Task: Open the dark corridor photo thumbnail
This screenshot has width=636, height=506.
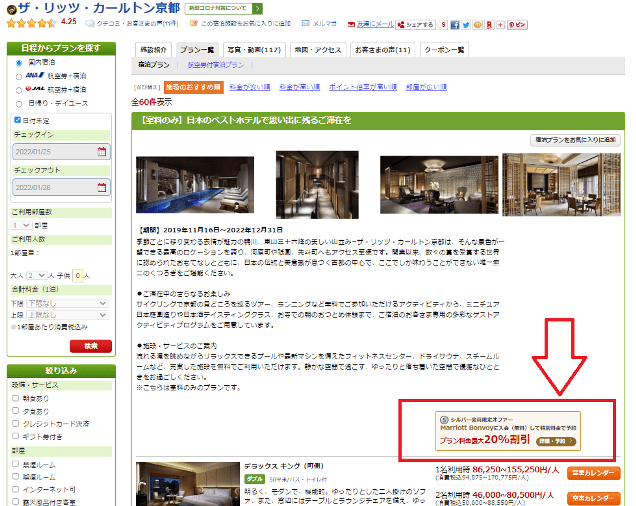Action: [x=317, y=185]
